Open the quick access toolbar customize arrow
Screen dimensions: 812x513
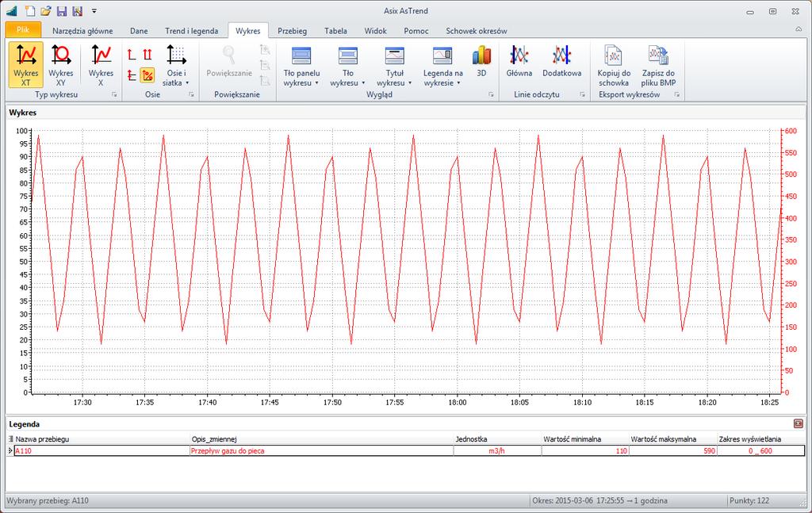coord(94,11)
